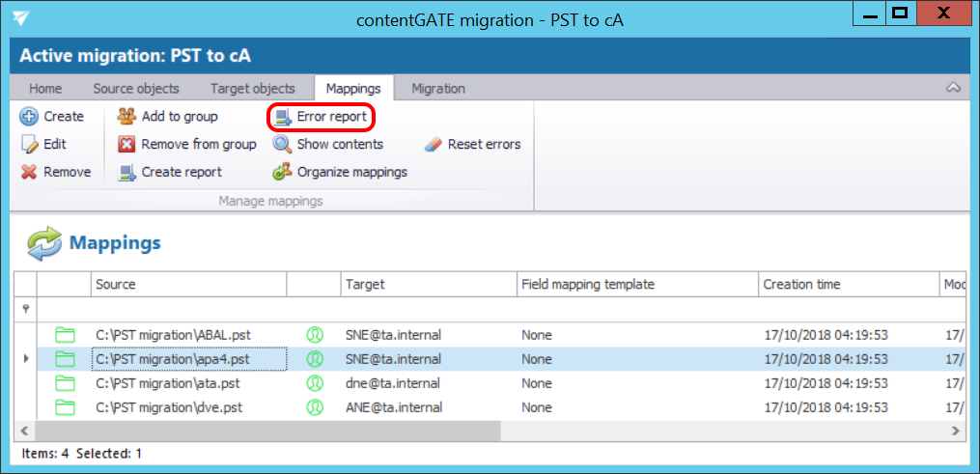The height and width of the screenshot is (474, 980).
Task: Click the Show contents magnifier icon
Action: [x=282, y=145]
